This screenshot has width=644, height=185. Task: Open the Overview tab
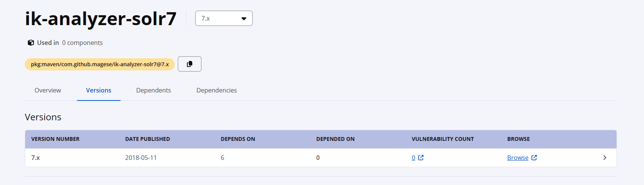48,90
